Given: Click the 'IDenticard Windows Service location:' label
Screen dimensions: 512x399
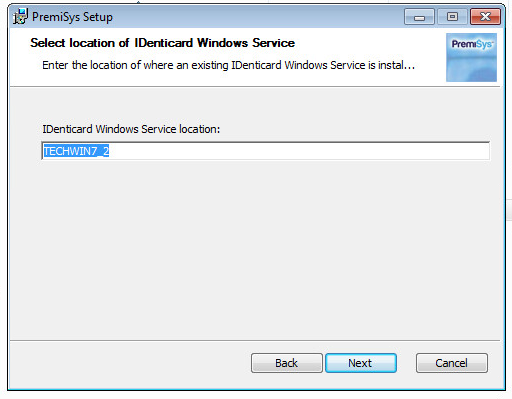Looking at the screenshot, I should tap(131, 129).
